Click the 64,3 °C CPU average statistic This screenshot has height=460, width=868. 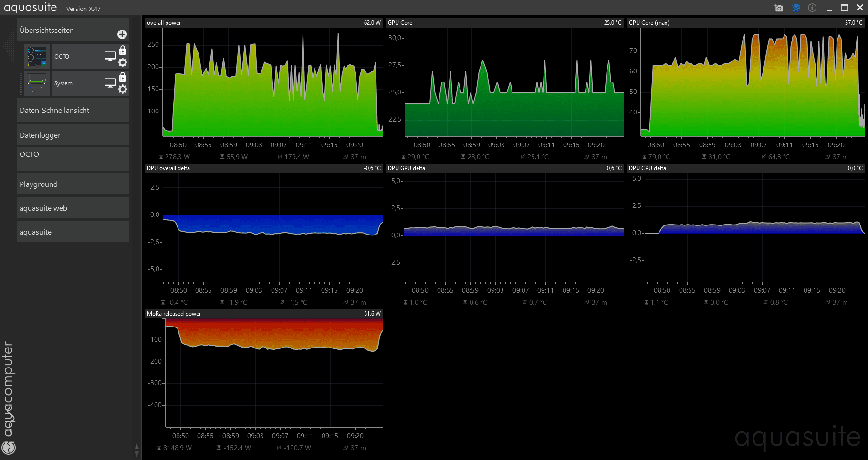tap(775, 157)
